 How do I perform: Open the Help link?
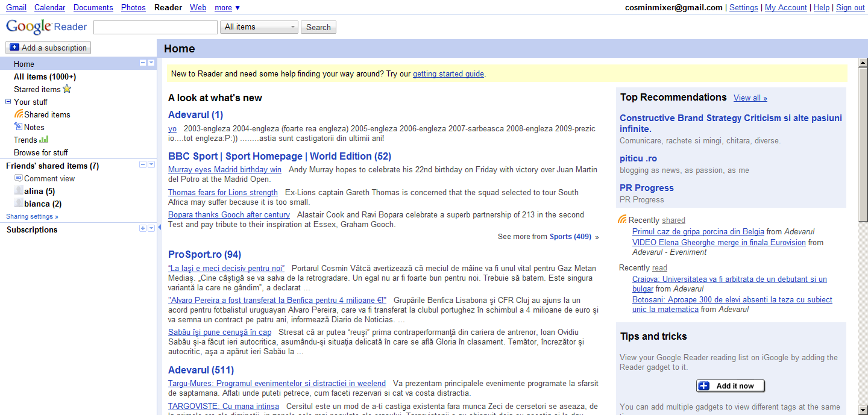(822, 8)
